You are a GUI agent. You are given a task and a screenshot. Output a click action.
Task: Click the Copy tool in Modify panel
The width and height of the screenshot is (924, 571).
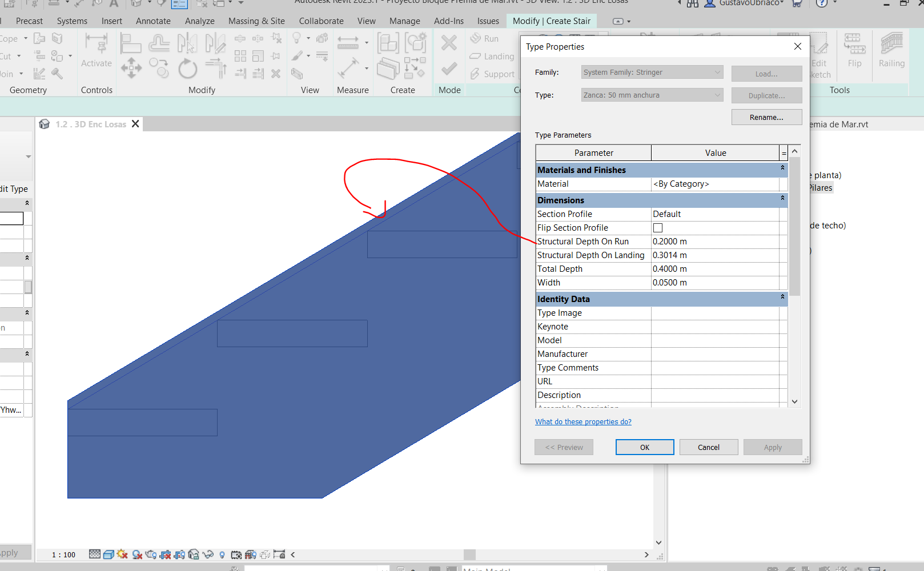(x=159, y=68)
